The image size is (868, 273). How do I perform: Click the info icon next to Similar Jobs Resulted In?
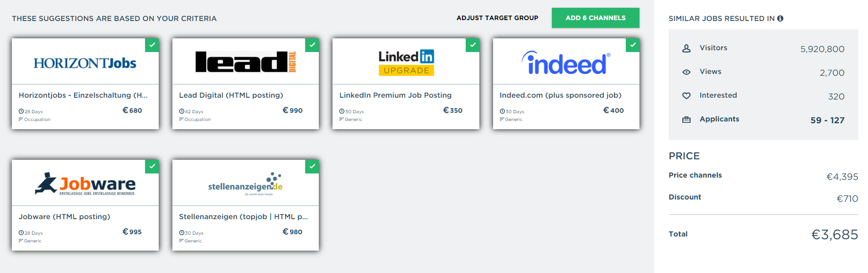click(780, 18)
